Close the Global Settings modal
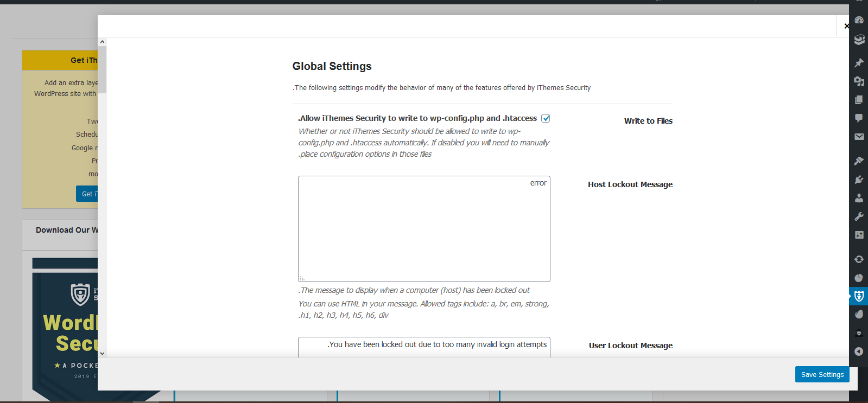Image resolution: width=868 pixels, height=403 pixels. (x=846, y=26)
